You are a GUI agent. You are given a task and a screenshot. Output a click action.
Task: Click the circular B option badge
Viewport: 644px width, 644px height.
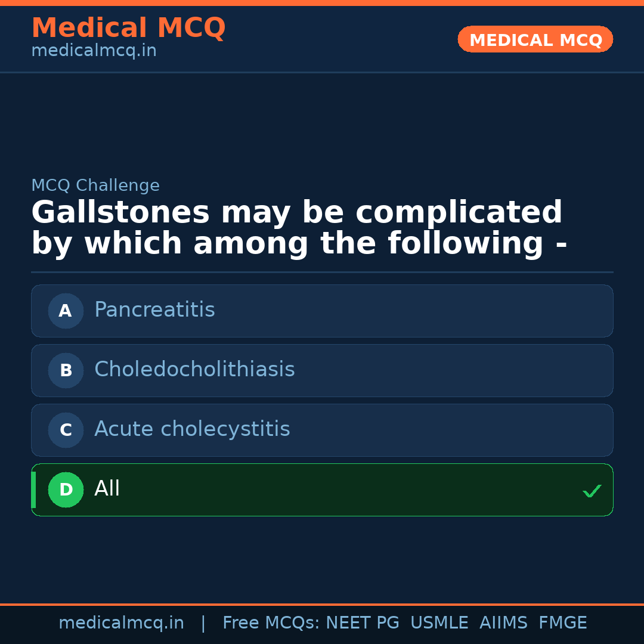(x=66, y=370)
